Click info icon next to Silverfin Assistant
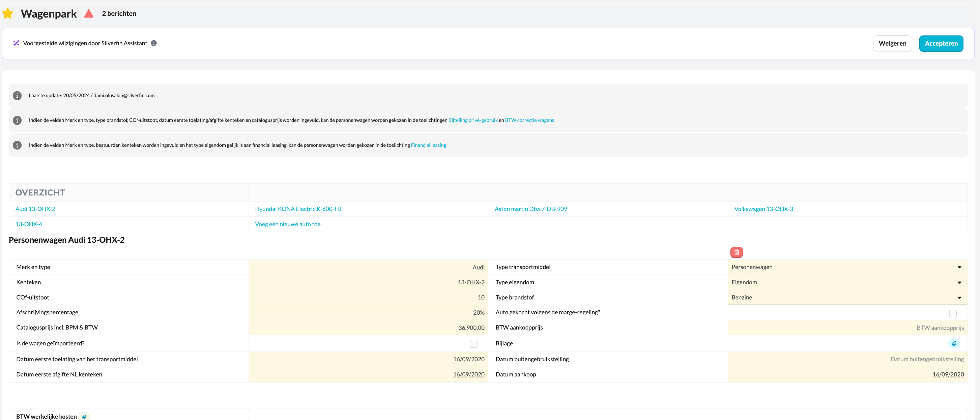This screenshot has width=980, height=420. pos(154,43)
